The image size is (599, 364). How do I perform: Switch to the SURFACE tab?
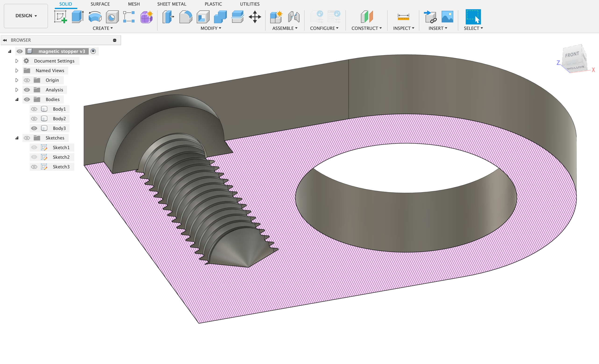[x=100, y=4]
